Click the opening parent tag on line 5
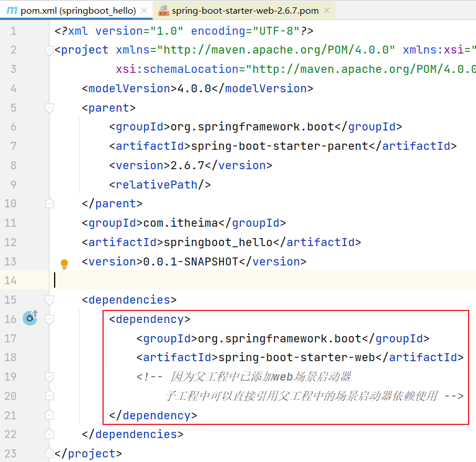This screenshot has height=462, width=476. [x=109, y=108]
